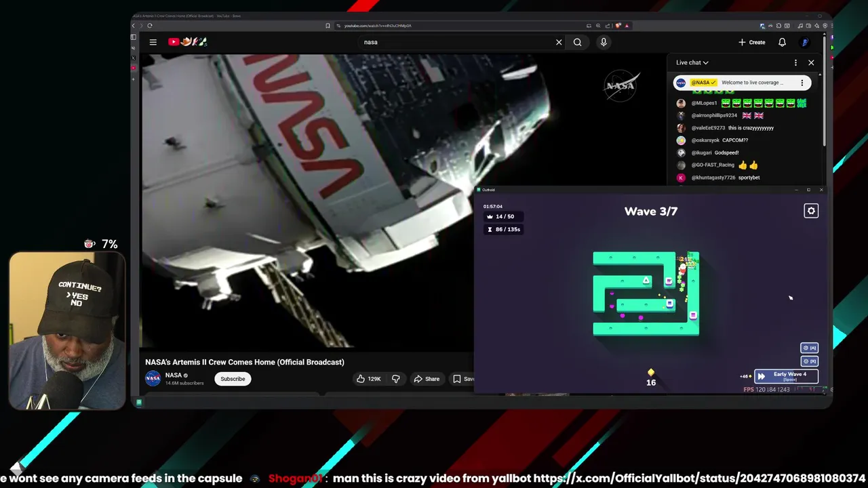Viewport: 868px width, 488px height.
Task: Select the triangle tower on the maze
Action: 646,280
